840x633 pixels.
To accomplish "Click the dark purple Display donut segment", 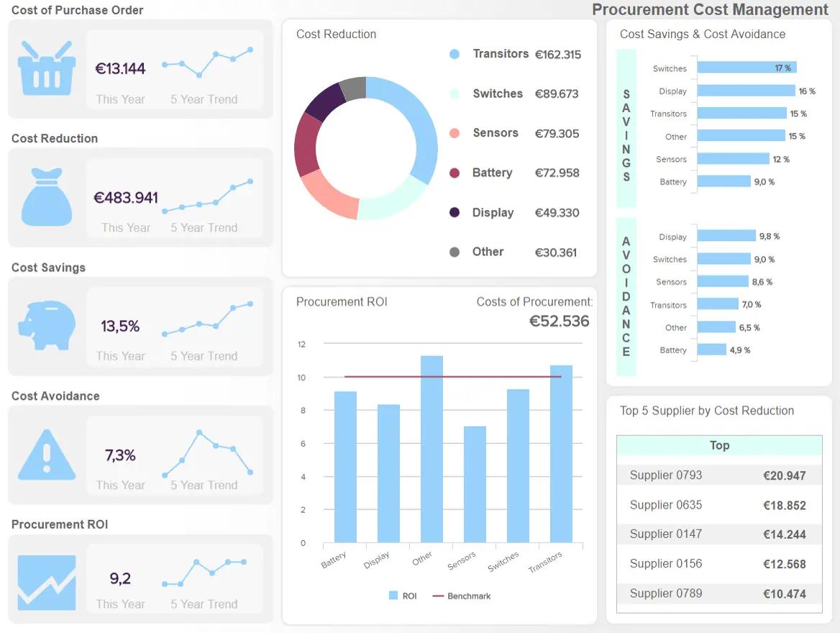I will 327,102.
